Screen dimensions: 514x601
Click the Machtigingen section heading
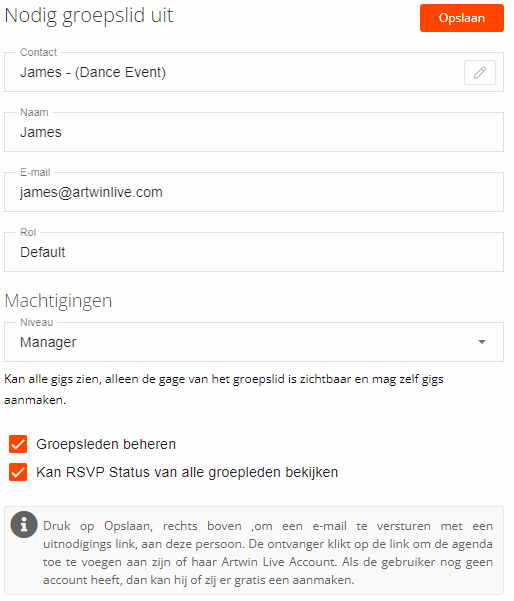(x=58, y=301)
